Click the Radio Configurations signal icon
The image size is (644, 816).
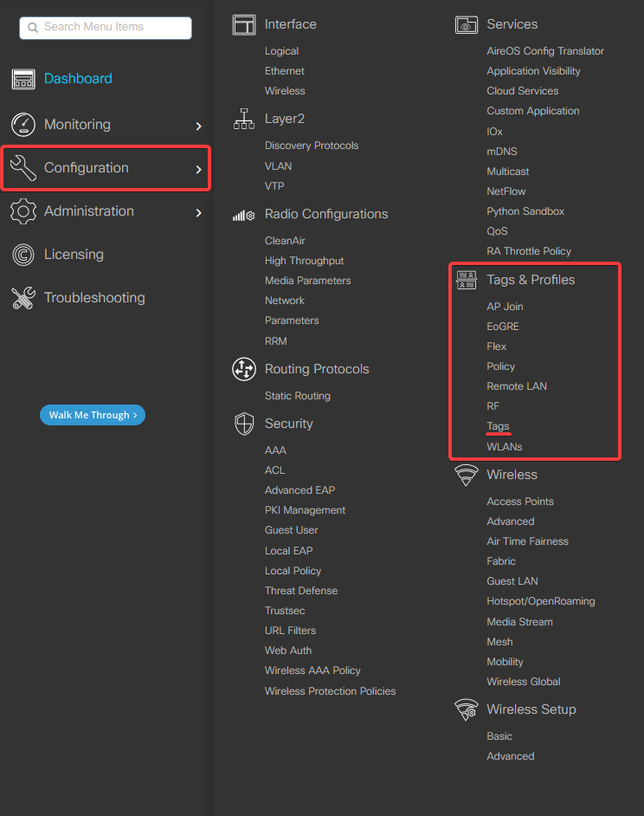pyautogui.click(x=243, y=214)
